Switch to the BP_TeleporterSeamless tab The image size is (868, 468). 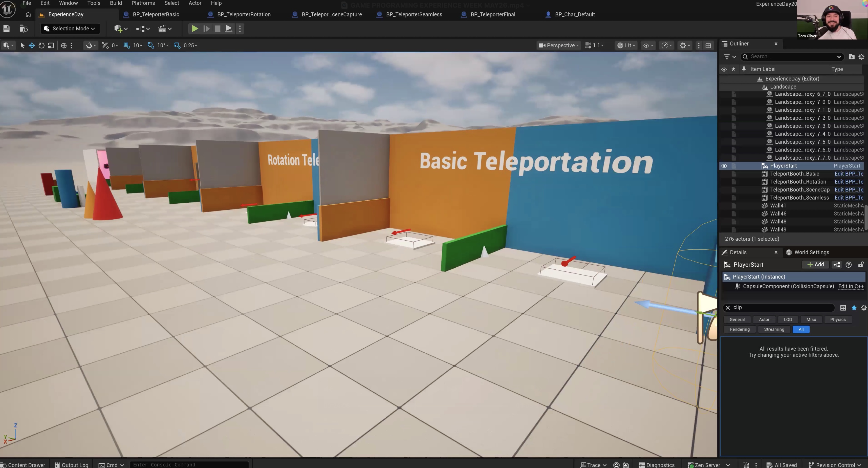(414, 14)
